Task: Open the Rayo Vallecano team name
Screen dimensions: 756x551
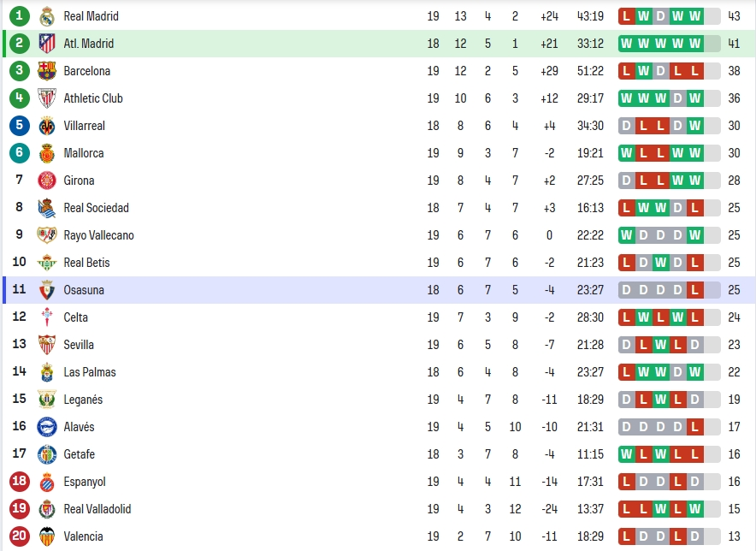Action: tap(98, 235)
